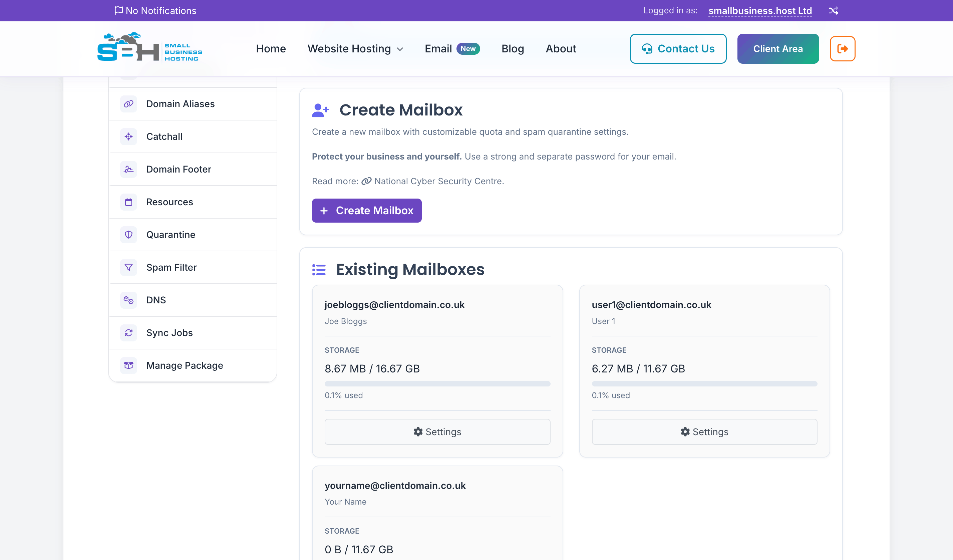Open the Email menu item
The height and width of the screenshot is (560, 953).
pos(438,49)
